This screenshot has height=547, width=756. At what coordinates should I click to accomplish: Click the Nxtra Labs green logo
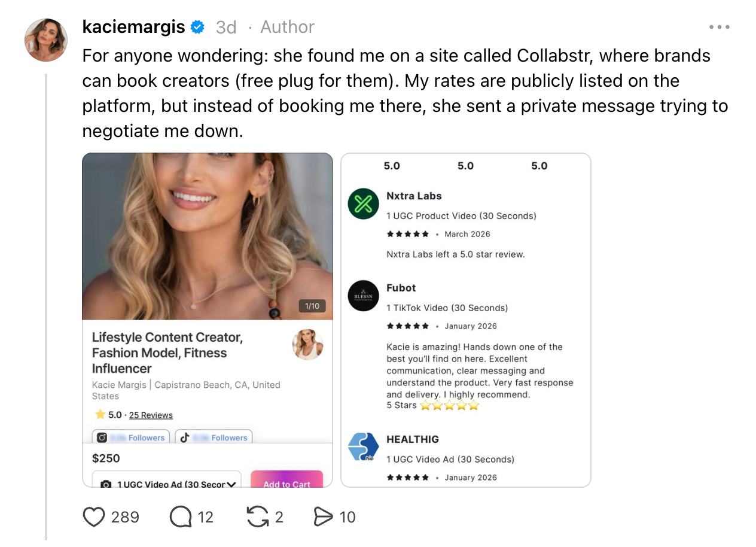[364, 204]
